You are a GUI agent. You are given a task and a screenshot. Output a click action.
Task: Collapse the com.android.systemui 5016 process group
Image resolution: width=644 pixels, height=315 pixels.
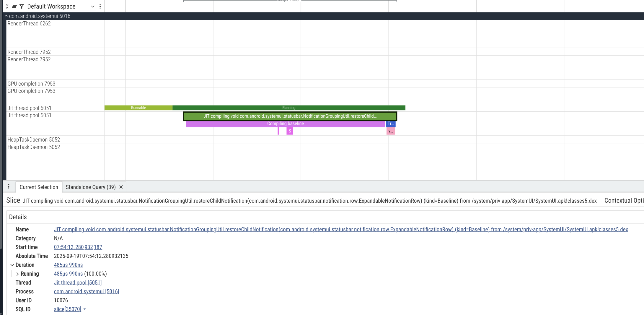(x=6, y=16)
